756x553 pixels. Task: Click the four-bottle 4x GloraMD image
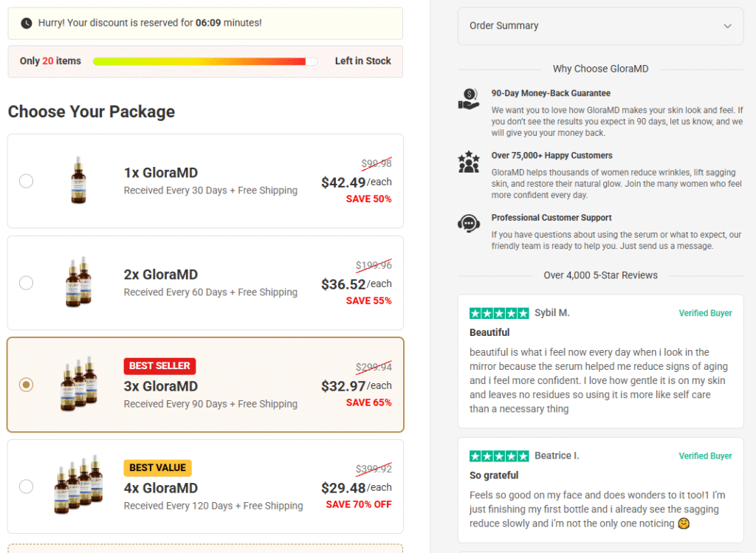tap(78, 487)
